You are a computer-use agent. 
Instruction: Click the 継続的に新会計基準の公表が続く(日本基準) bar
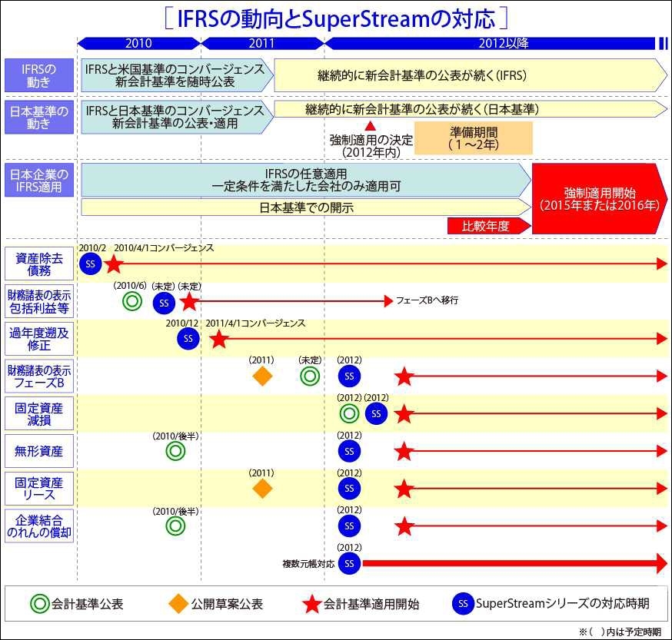[x=471, y=109]
